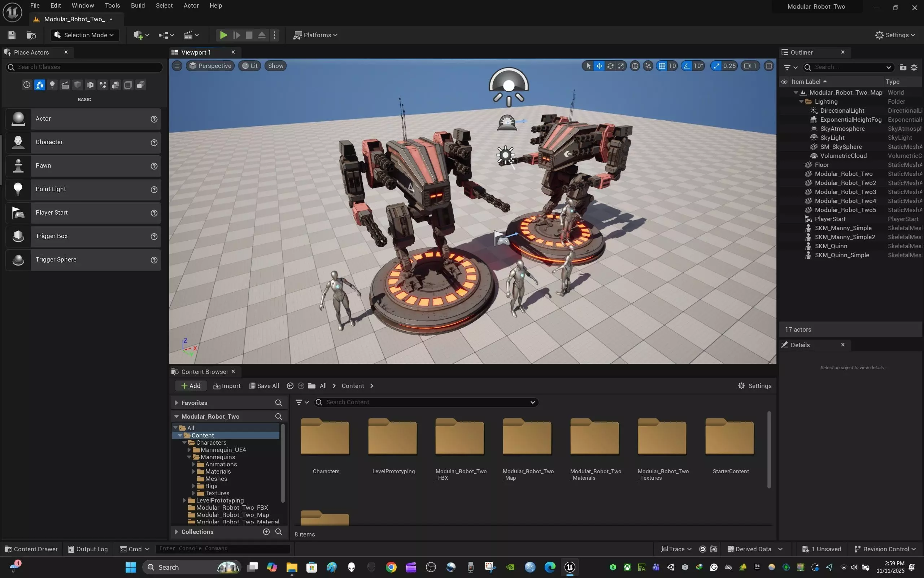Expand the LevelPrototyping folder in tree
This screenshot has height=578, width=924.
184,500
